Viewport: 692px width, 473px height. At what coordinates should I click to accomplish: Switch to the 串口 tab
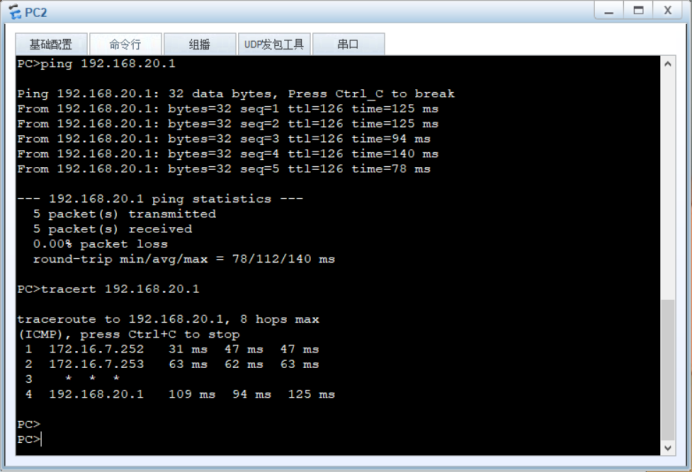coord(348,44)
